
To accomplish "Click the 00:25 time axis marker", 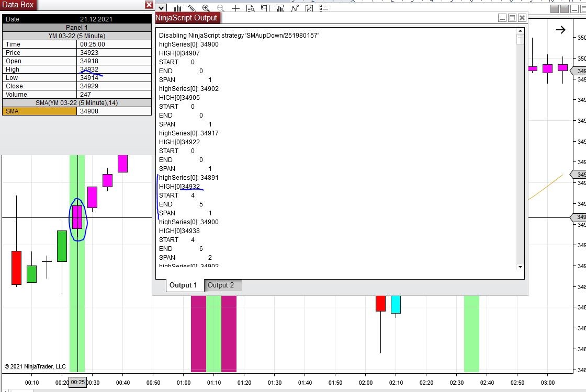I will [x=78, y=382].
